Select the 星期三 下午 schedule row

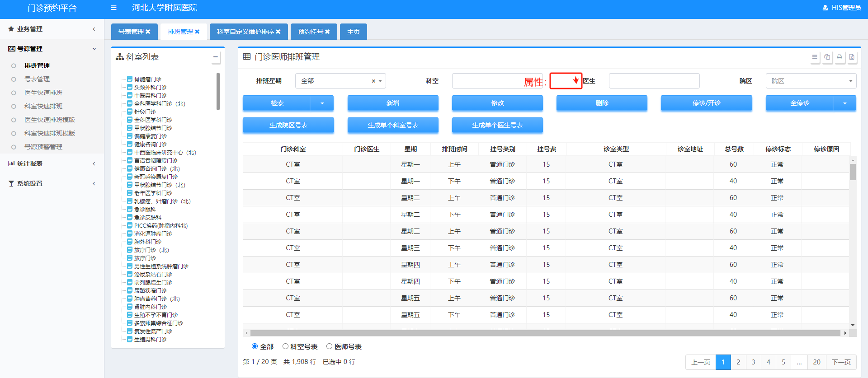(x=546, y=248)
